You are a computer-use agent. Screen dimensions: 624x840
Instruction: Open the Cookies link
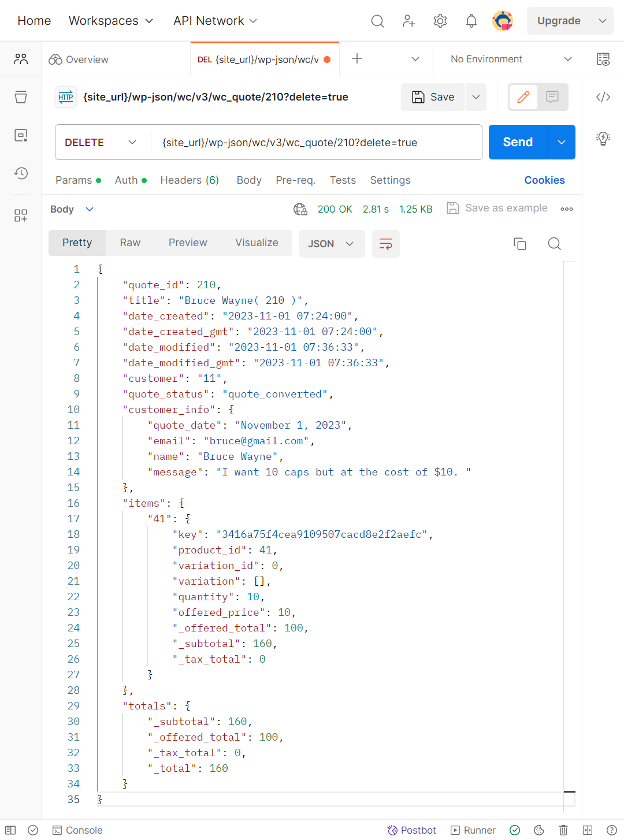pos(544,180)
